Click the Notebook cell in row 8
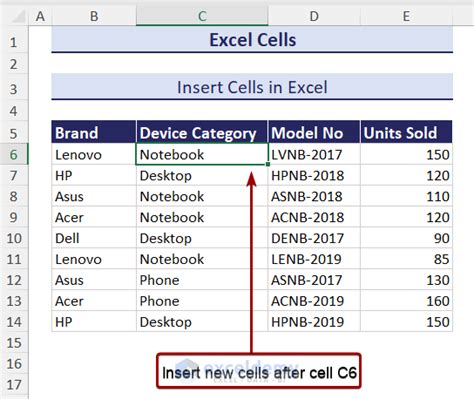 point(202,196)
